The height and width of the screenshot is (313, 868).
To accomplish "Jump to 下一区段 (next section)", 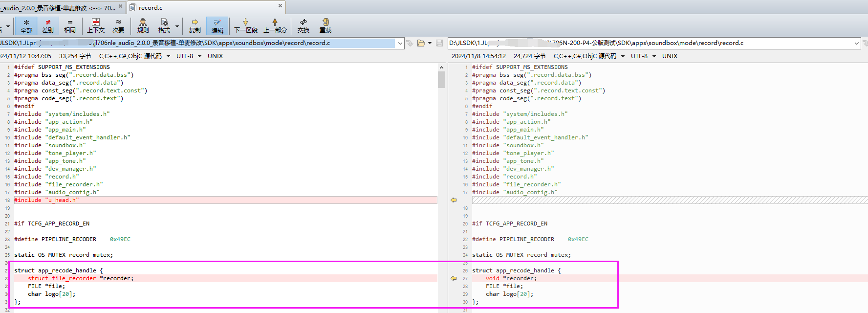I will tap(245, 26).
